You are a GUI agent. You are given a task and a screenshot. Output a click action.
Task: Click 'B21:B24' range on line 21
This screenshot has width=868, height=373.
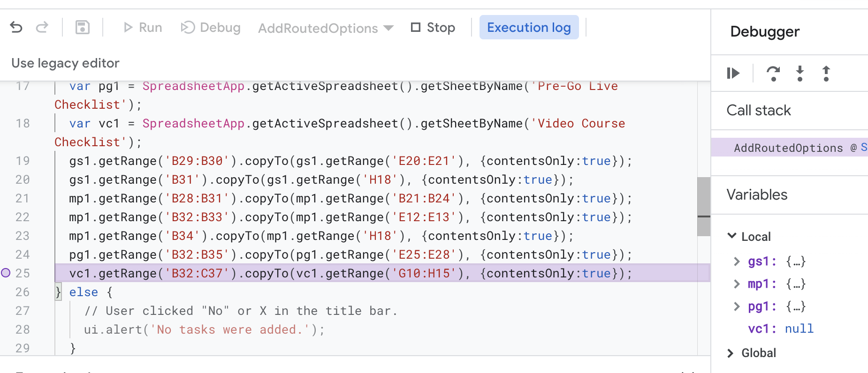pos(425,198)
